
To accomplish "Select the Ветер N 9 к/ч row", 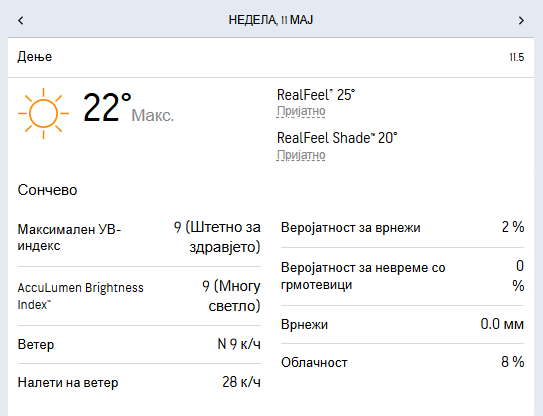I will 139,344.
